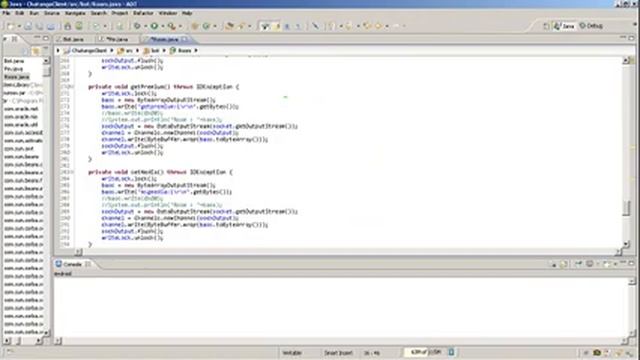Expand the breadcrumb arrow after ChatangoClient

point(112,51)
